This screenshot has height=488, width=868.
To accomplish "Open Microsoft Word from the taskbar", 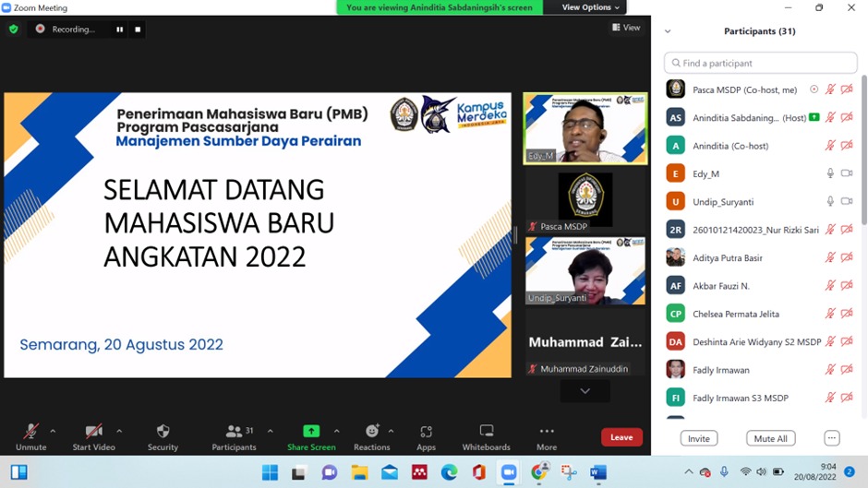I will [597, 472].
